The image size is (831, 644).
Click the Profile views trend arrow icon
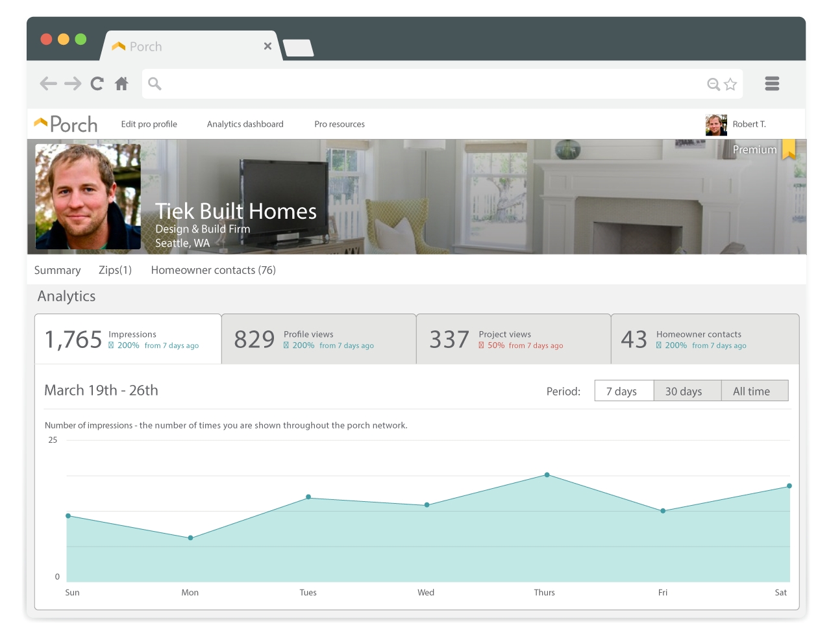(286, 345)
